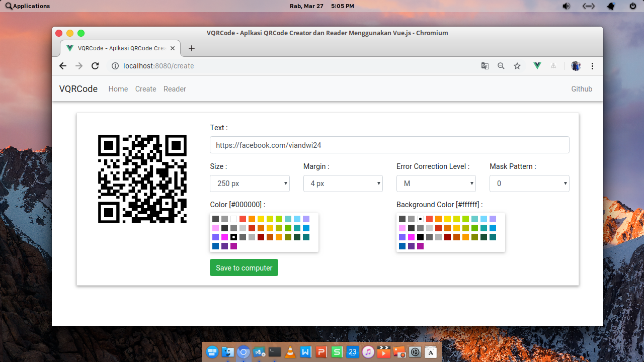Click the generated QR code image
The width and height of the screenshot is (644, 362).
click(x=142, y=178)
